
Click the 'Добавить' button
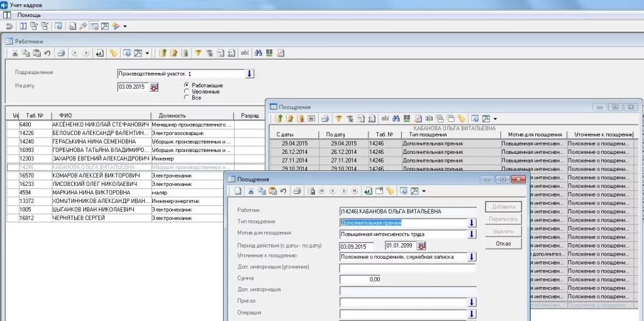[x=503, y=207]
